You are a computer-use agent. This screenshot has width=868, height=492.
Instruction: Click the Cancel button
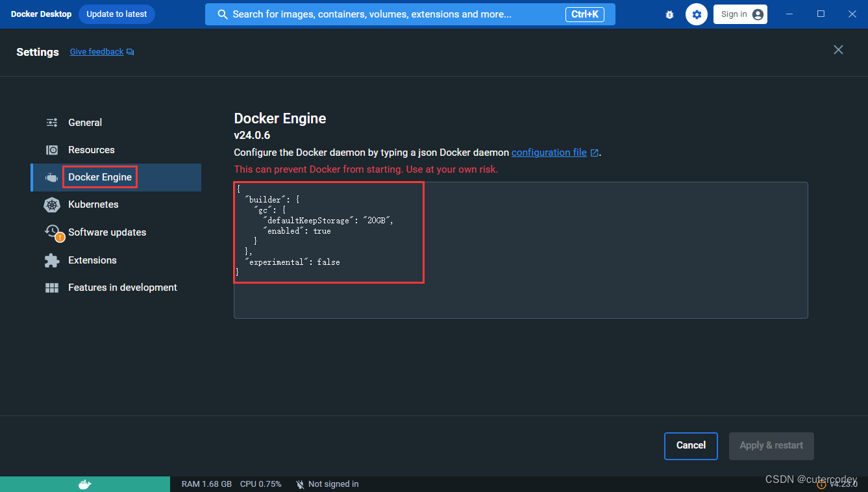point(691,446)
